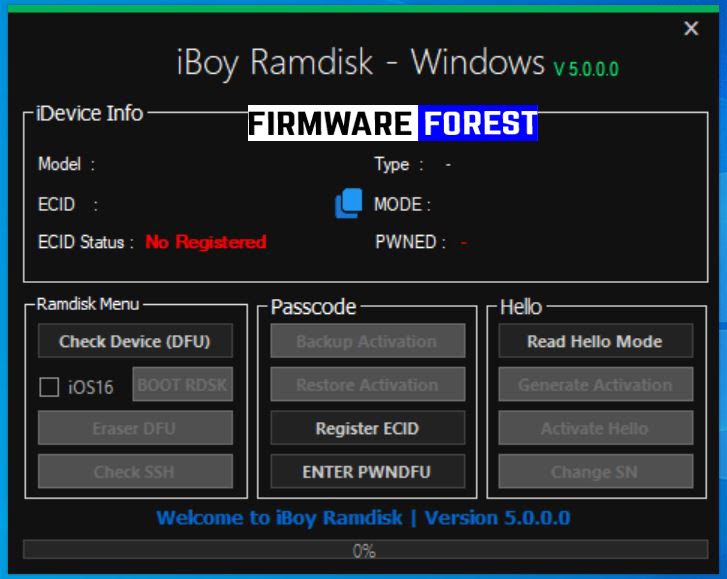Viewport: 727px width, 579px height.
Task: Enable the iOS16 checkbox
Action: click(49, 387)
